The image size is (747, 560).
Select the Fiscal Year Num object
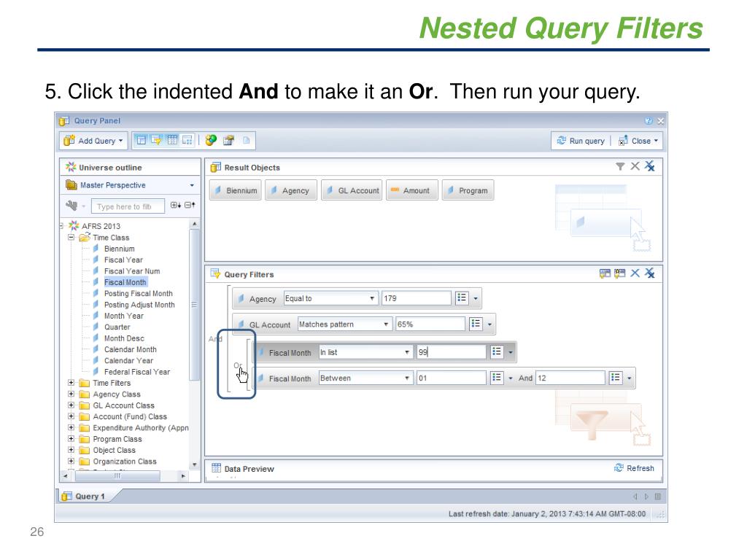[132, 271]
